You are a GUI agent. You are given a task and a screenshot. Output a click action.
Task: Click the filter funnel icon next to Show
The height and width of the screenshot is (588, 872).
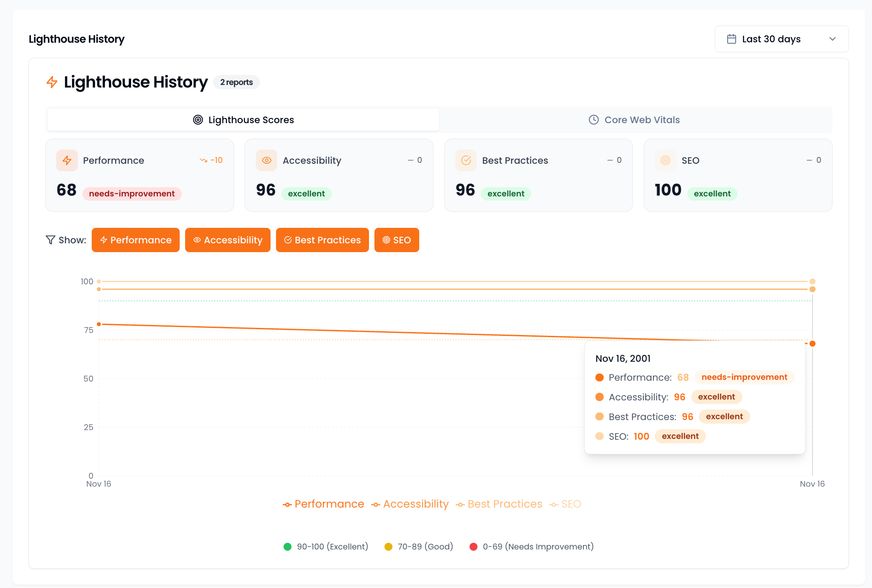click(50, 240)
